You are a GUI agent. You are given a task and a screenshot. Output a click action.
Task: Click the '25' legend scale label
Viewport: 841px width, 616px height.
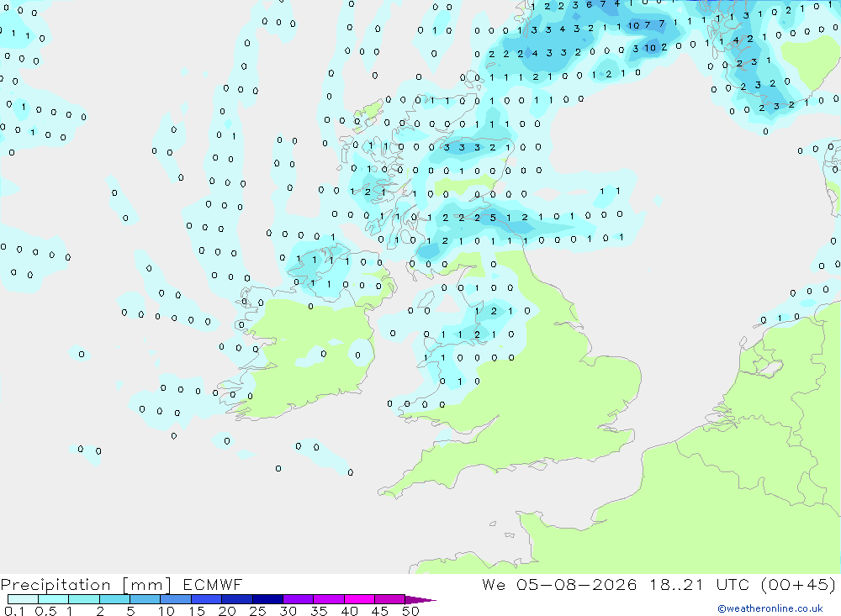[x=257, y=611]
